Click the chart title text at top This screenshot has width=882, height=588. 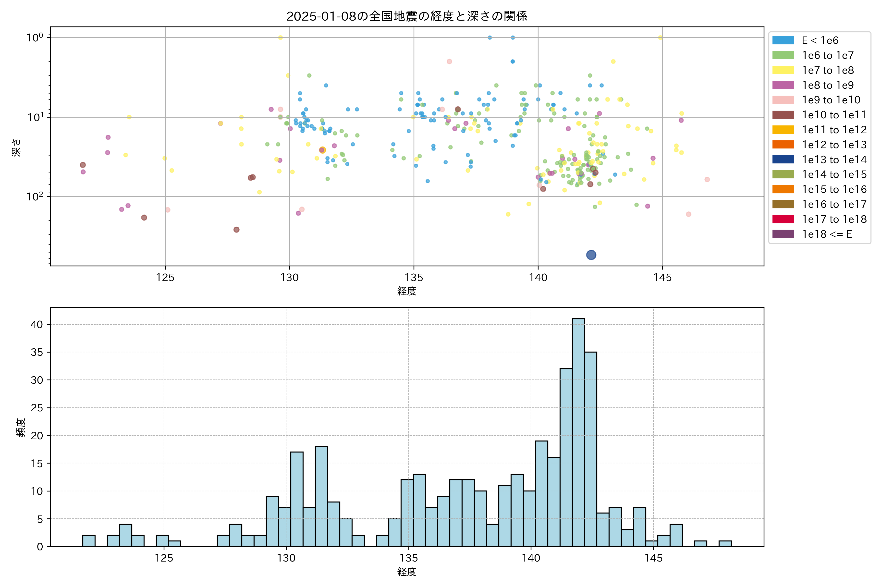click(407, 16)
